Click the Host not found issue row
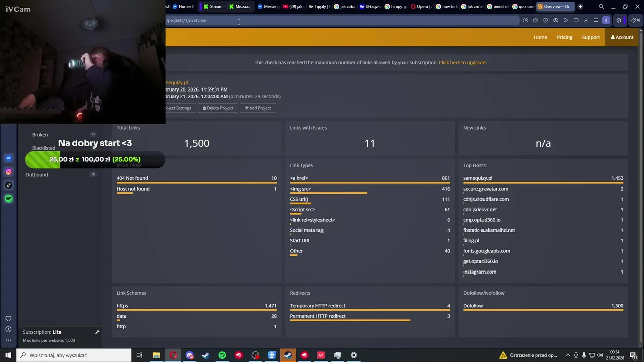Image resolution: width=644 pixels, height=362 pixels. (x=197, y=190)
